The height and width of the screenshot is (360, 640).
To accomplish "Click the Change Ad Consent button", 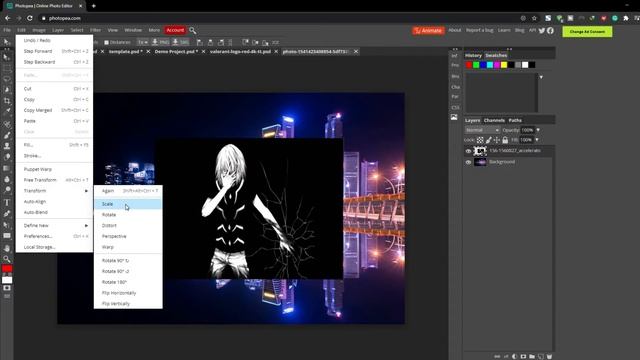I will click(x=587, y=32).
